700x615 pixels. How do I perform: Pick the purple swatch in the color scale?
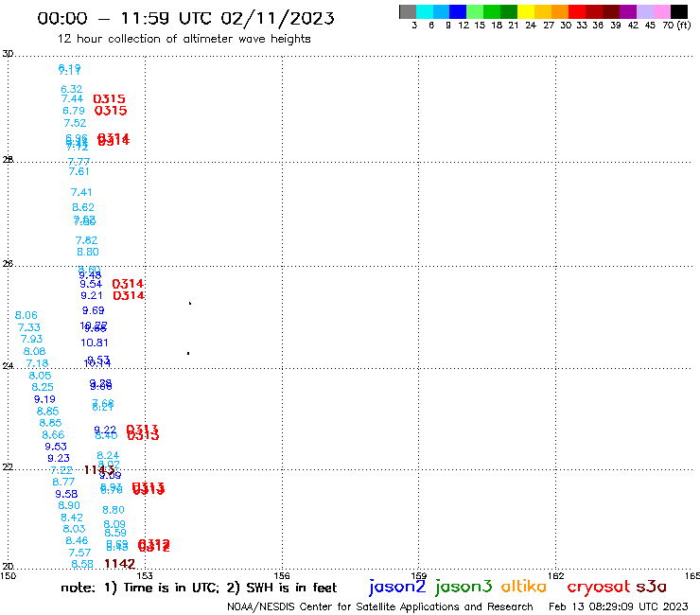pyautogui.click(x=628, y=11)
